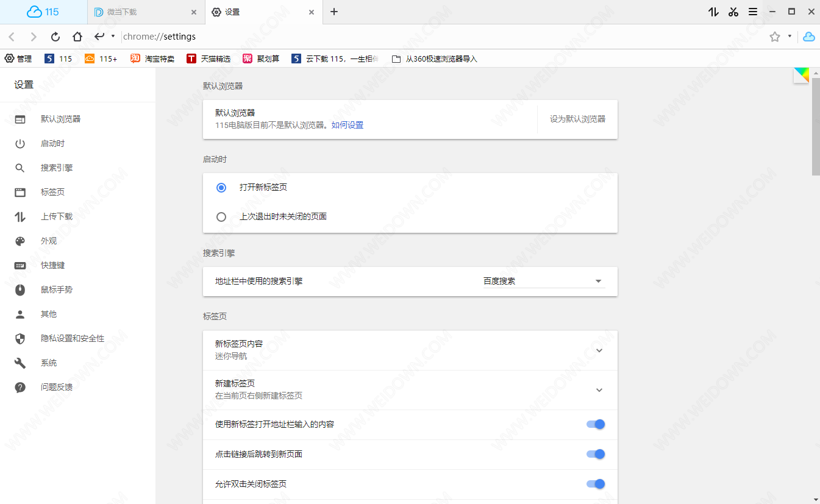Open the dropdown arrow beside the star

[x=790, y=37]
